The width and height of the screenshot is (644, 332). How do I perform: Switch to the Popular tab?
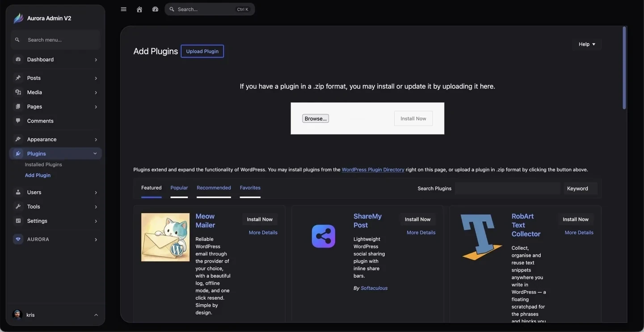179,188
